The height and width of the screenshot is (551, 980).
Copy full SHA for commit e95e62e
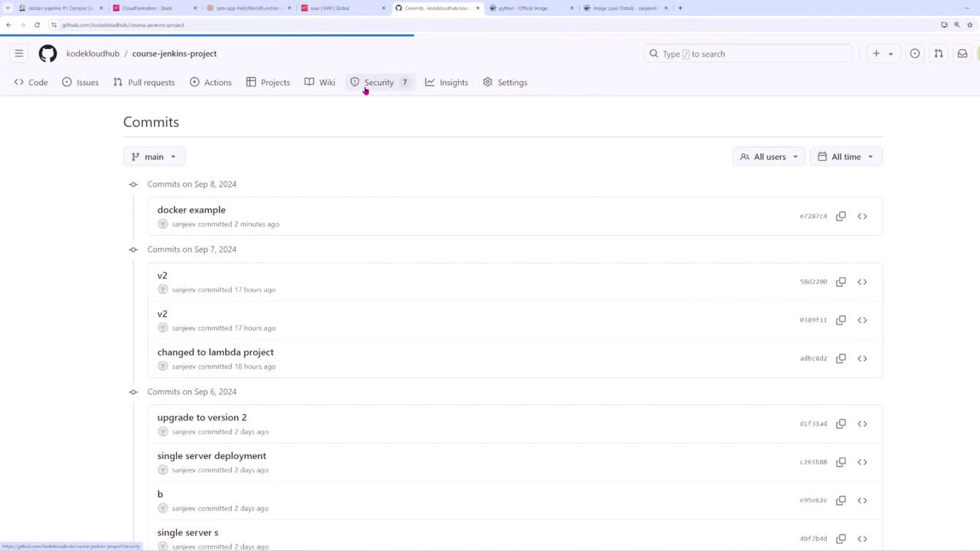tap(841, 500)
